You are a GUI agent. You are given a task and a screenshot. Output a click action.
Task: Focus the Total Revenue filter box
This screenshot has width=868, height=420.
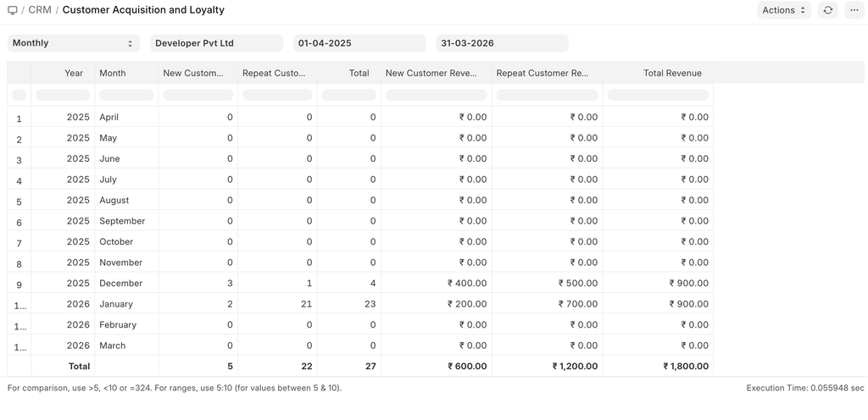pyautogui.click(x=658, y=95)
